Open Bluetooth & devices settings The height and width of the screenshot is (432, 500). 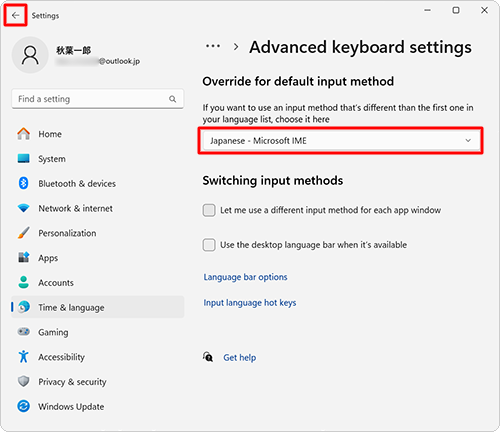[x=98, y=183]
